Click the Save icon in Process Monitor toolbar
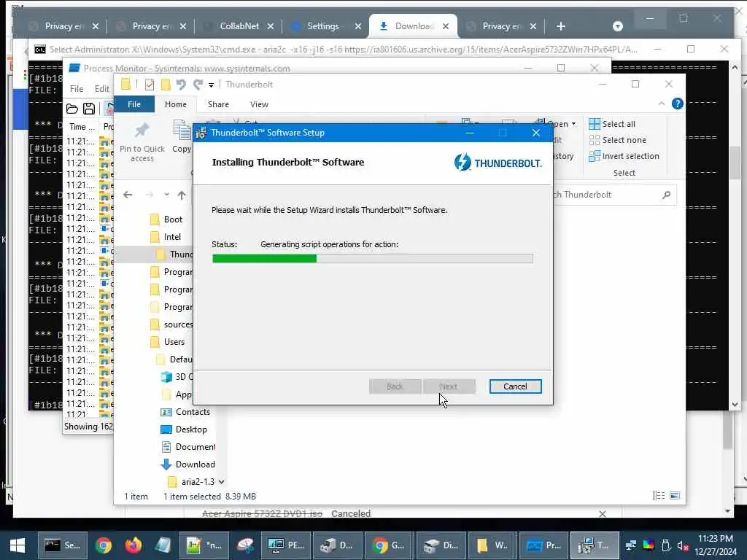 (x=88, y=109)
